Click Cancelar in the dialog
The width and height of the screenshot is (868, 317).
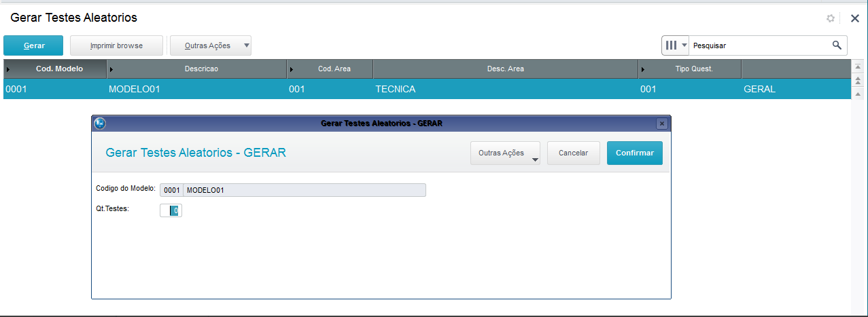[573, 153]
